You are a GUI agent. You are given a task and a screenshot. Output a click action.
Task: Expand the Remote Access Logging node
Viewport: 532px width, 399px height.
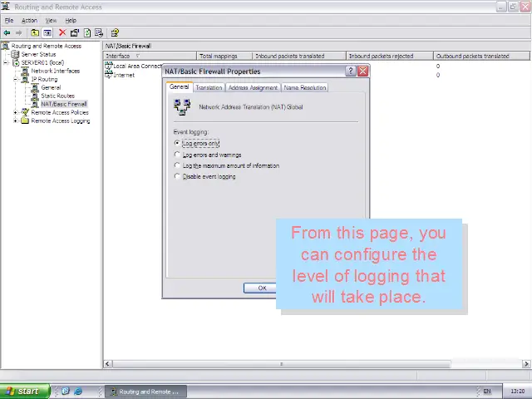pyautogui.click(x=16, y=121)
